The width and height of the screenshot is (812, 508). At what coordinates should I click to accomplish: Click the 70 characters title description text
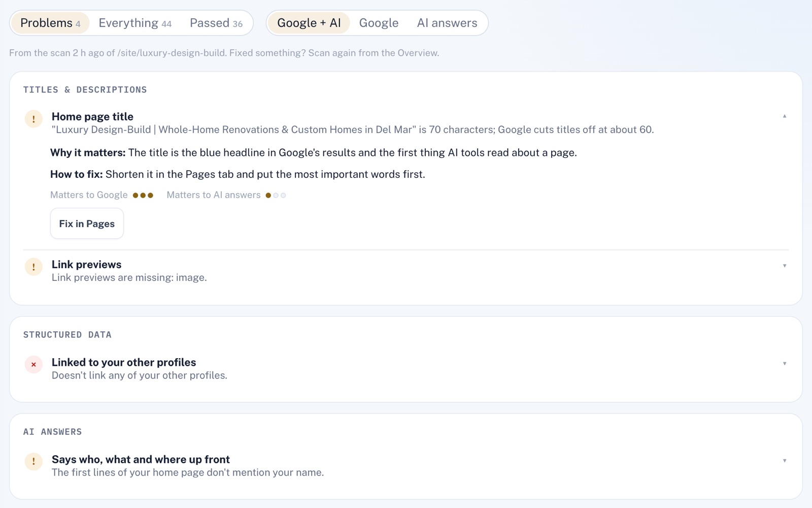point(353,130)
